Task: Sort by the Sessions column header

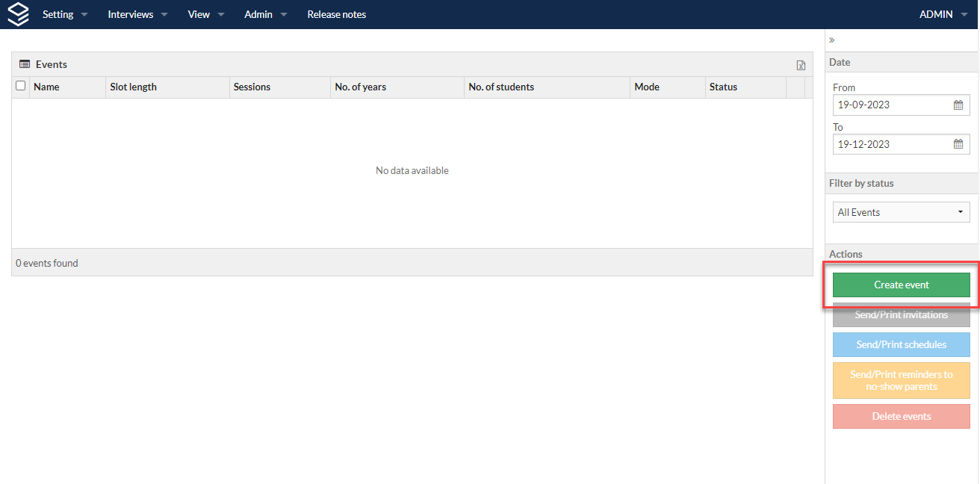Action: click(x=280, y=87)
